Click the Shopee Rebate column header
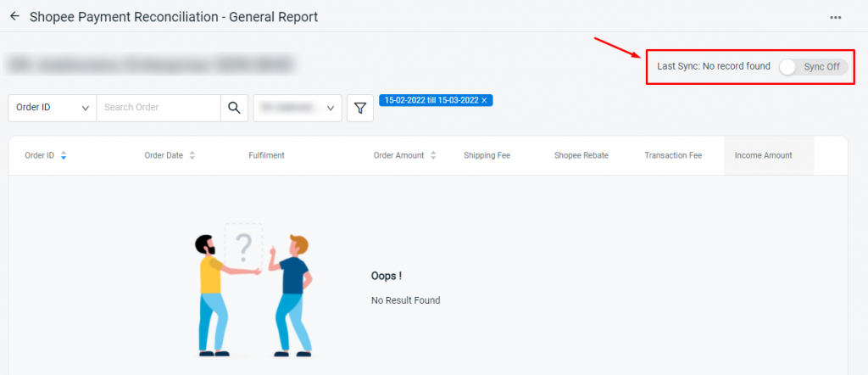Screen dimensions: 868x375 [581, 155]
